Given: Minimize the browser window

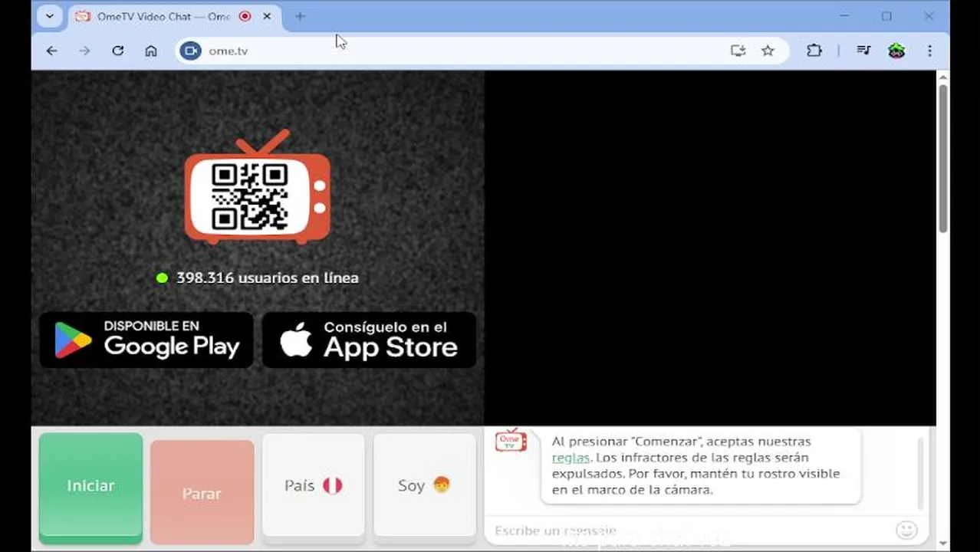Looking at the screenshot, I should pos(844,16).
